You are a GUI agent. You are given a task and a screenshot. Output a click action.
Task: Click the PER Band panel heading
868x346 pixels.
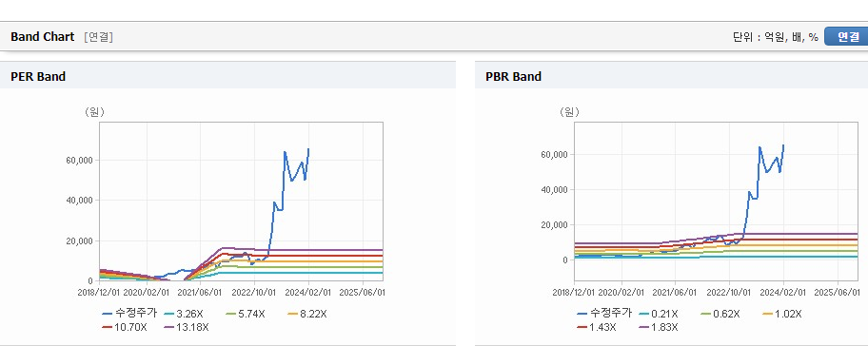coord(38,77)
